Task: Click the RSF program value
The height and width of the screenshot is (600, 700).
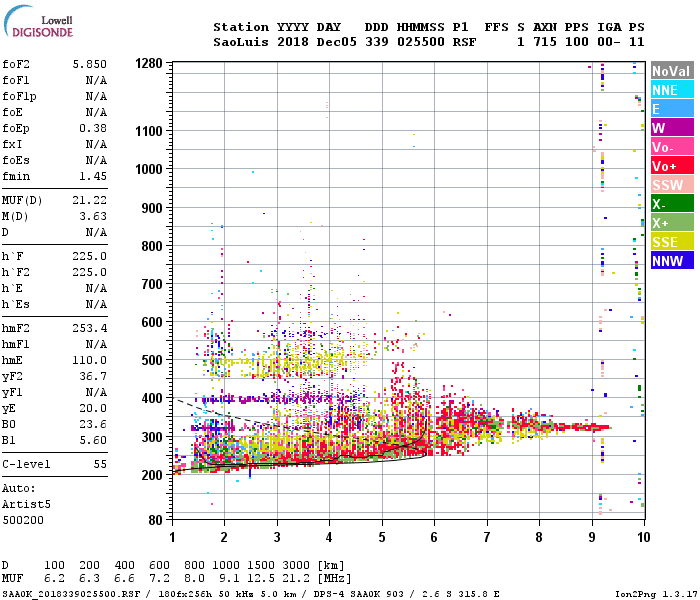Action: pos(464,42)
